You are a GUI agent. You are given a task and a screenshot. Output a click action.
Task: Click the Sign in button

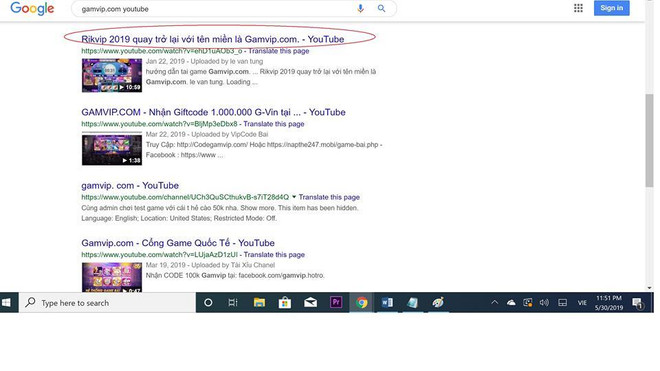click(x=612, y=8)
